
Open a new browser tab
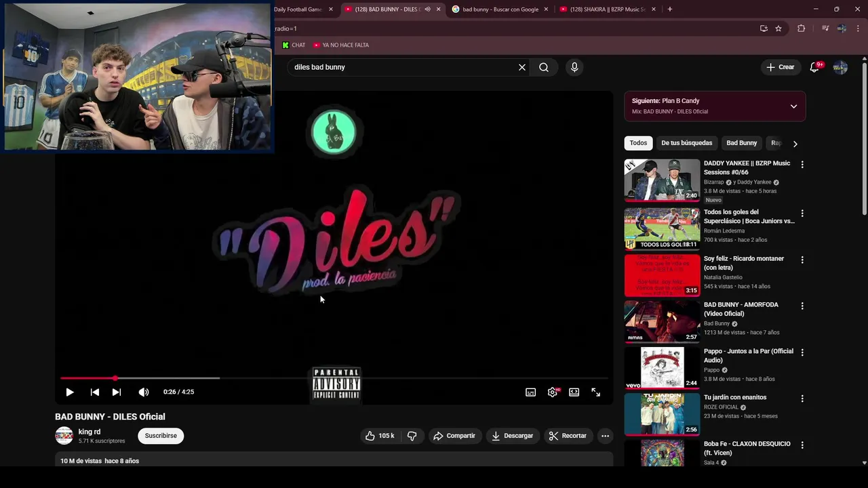pyautogui.click(x=670, y=9)
